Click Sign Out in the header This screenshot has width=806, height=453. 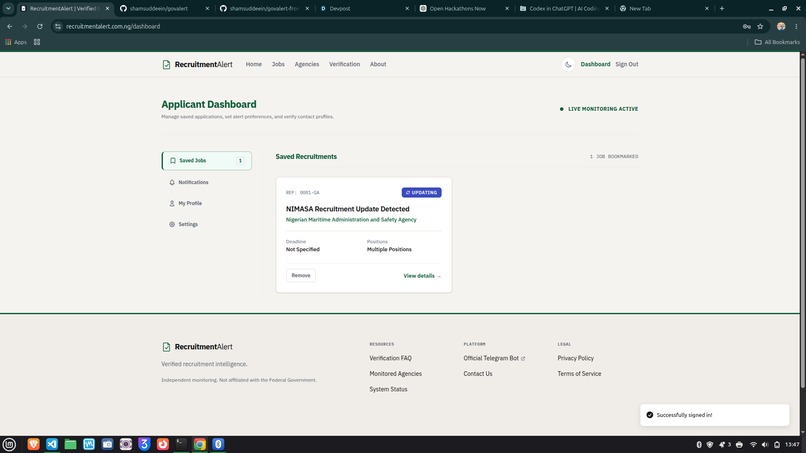(627, 64)
